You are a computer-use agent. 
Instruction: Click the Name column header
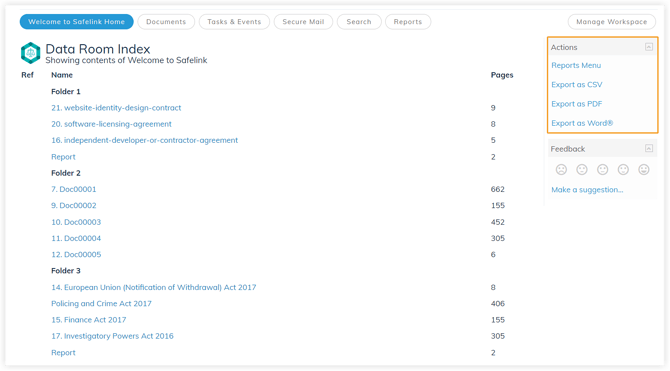click(x=62, y=75)
